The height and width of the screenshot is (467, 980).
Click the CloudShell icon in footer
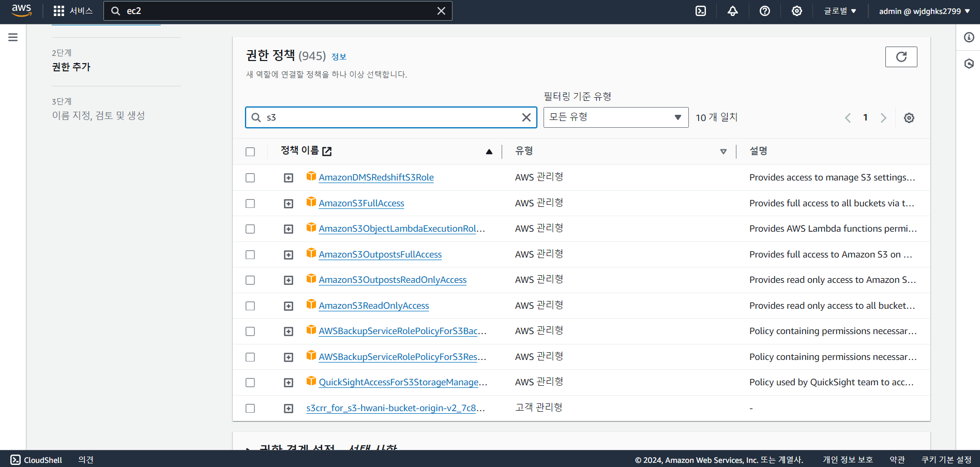tap(16, 460)
